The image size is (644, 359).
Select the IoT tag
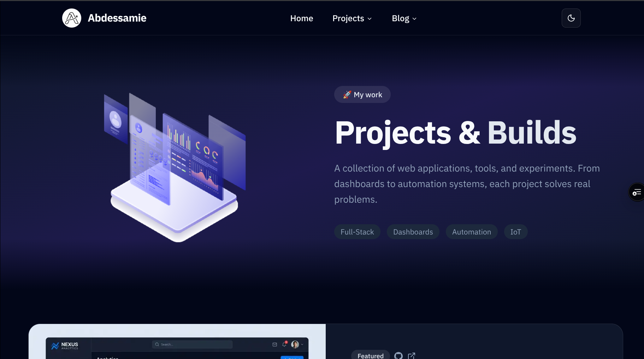(x=515, y=232)
